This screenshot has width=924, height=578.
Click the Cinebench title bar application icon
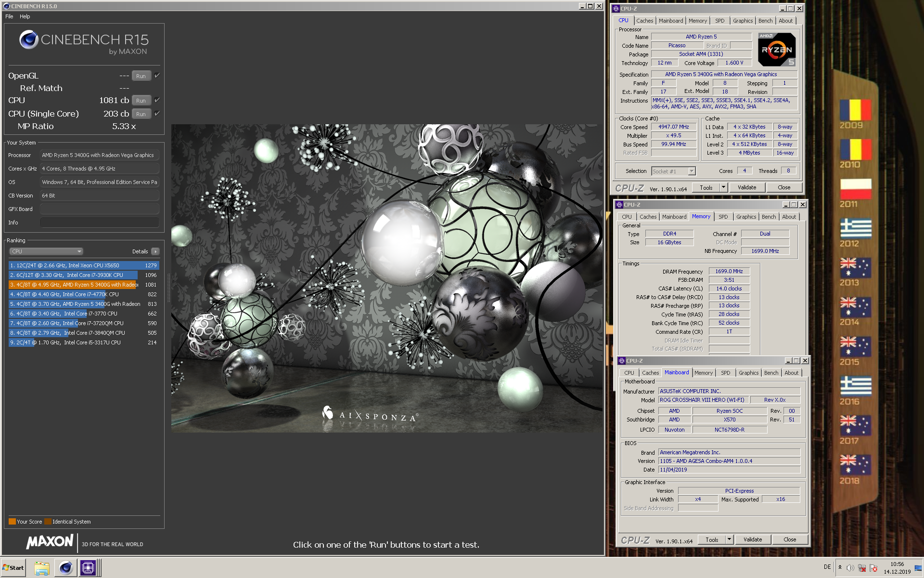(6, 6)
